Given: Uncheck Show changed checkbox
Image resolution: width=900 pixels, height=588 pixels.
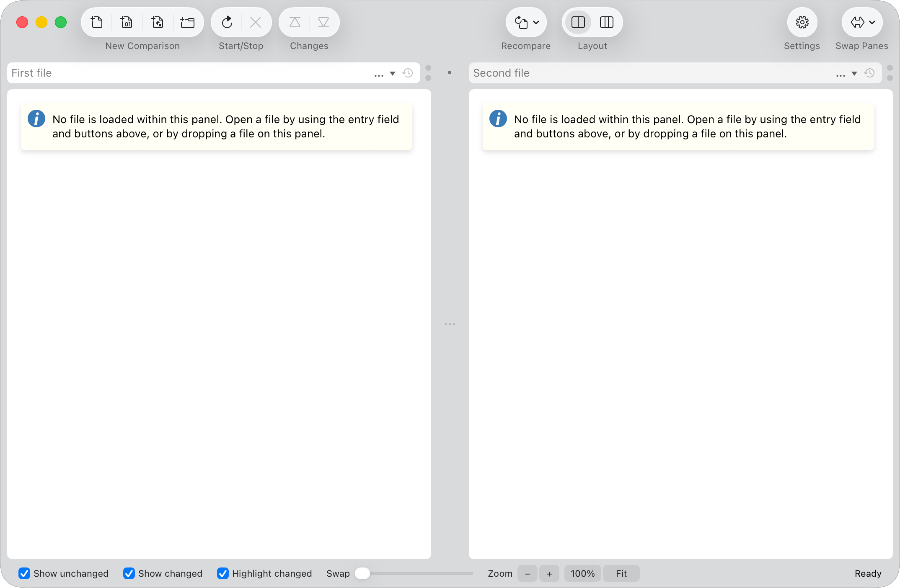Looking at the screenshot, I should (129, 573).
